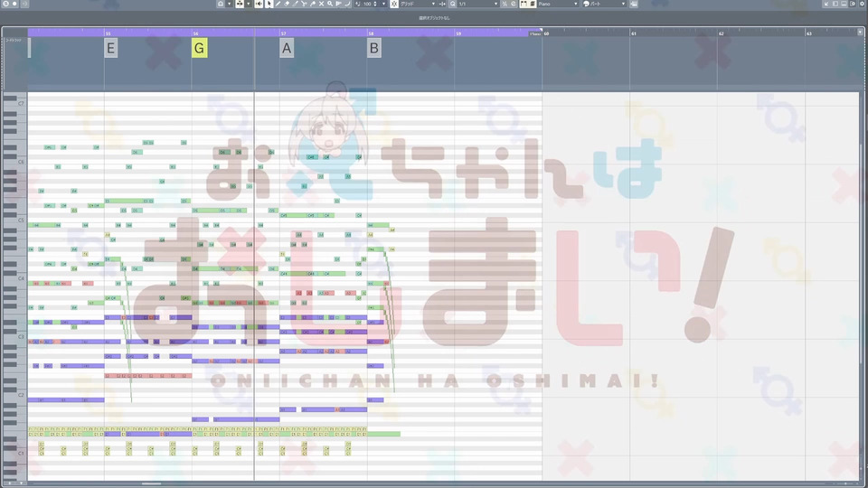
Task: Click the vertical scrollbar on the right
Action: click(863, 255)
